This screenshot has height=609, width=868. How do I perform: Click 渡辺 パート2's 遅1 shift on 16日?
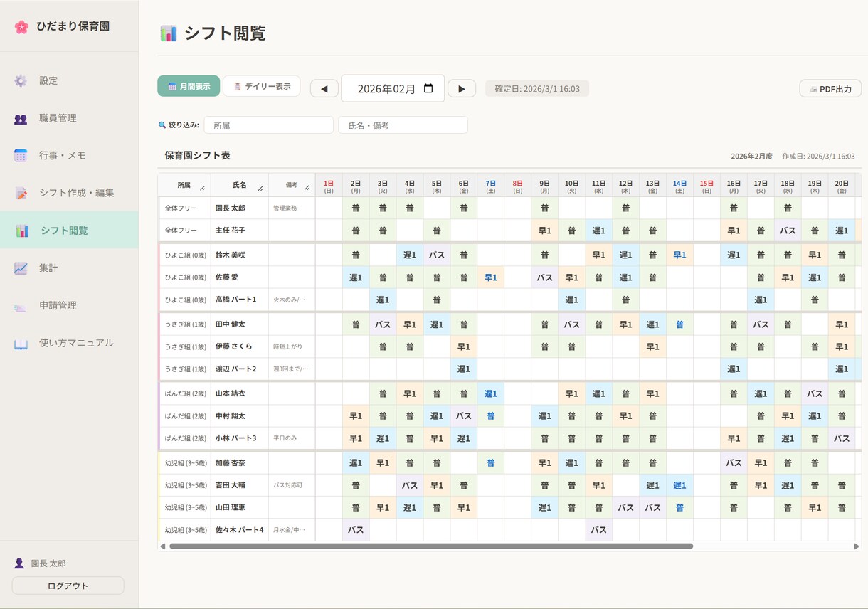coord(734,369)
